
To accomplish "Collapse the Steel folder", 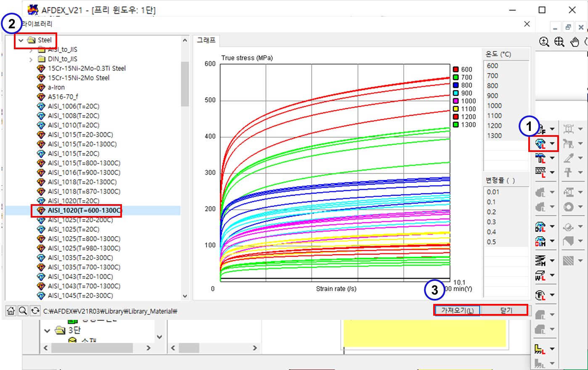I will [x=21, y=40].
